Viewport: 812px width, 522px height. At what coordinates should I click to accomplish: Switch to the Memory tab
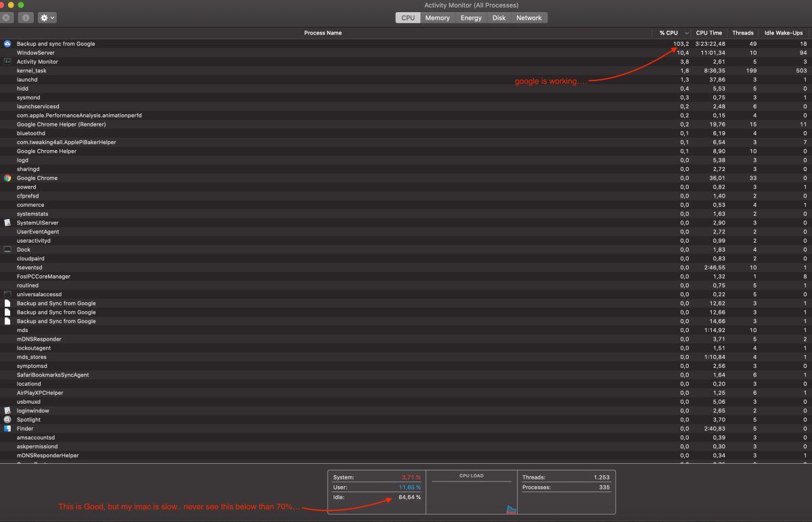(437, 18)
